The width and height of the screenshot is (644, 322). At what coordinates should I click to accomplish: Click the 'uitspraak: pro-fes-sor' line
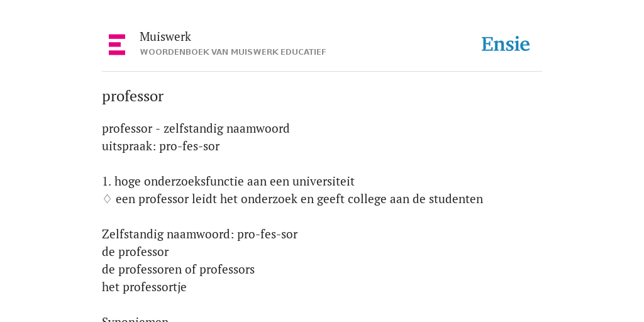pyautogui.click(x=160, y=146)
